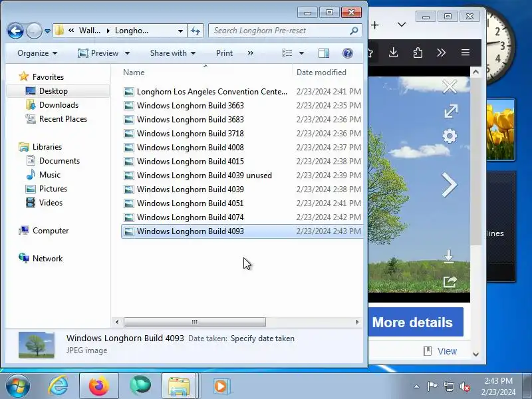Open the Pictures library
This screenshot has width=532, height=399.
point(53,189)
